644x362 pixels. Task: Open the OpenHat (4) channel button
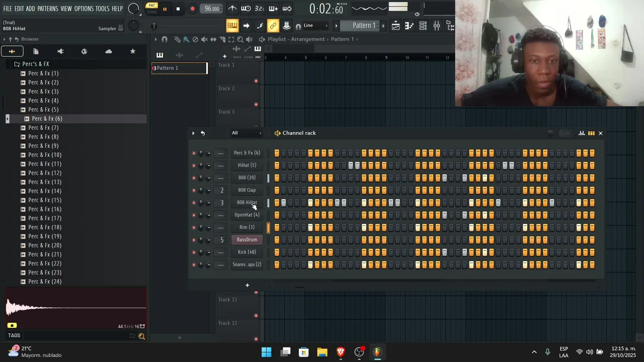(247, 215)
